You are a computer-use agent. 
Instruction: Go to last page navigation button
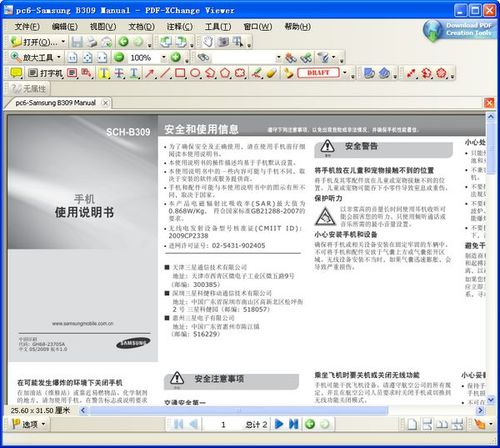(294, 424)
